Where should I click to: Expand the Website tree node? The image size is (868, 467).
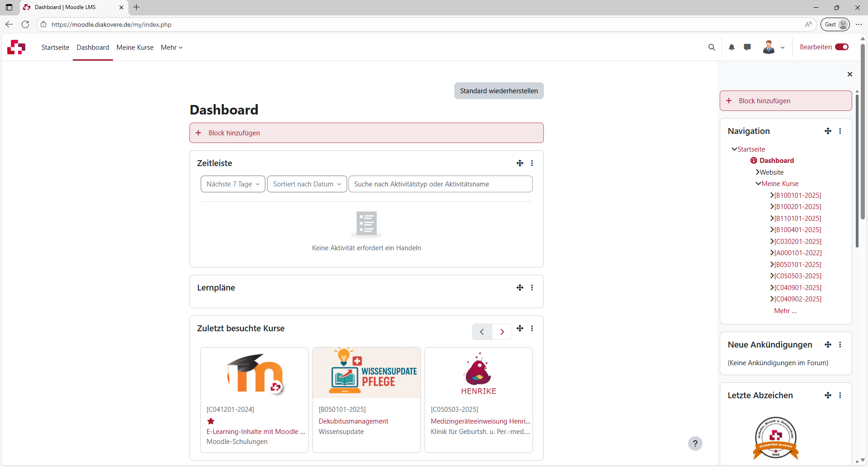(x=757, y=172)
